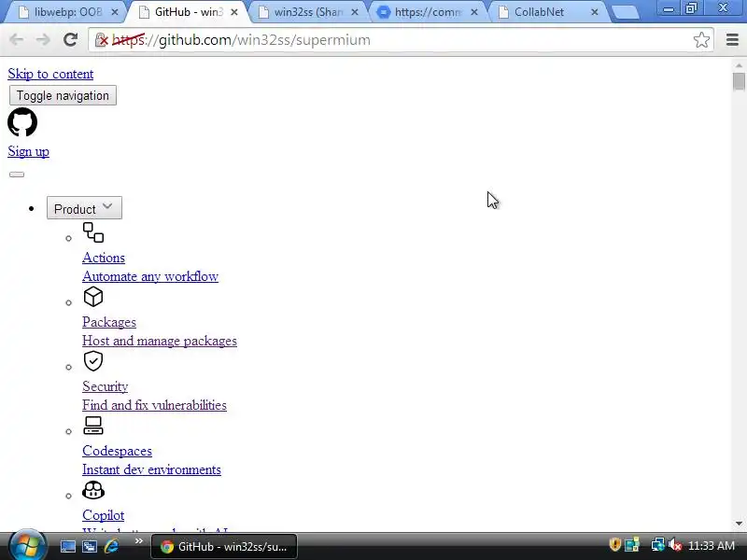Screen dimensions: 747x560
Task: Click the vertical scrollbar thumb
Action: coord(739,81)
